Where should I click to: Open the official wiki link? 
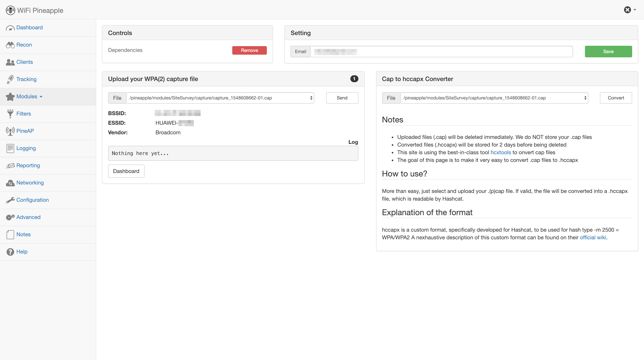tap(593, 237)
